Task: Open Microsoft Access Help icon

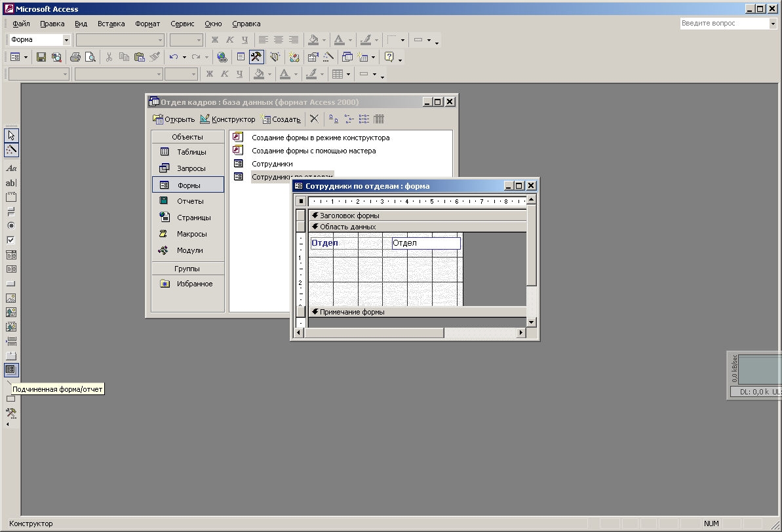Action: 389,57
